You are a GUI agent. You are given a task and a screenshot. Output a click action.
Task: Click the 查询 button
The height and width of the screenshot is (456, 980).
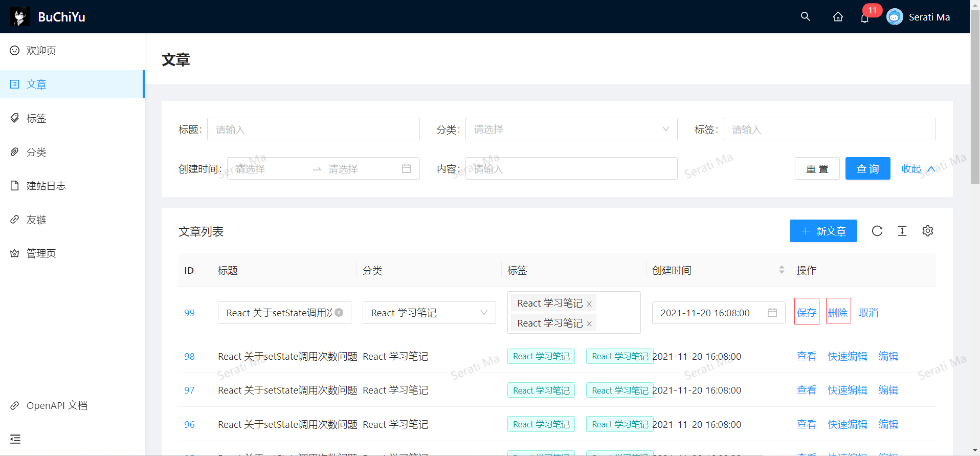(868, 168)
